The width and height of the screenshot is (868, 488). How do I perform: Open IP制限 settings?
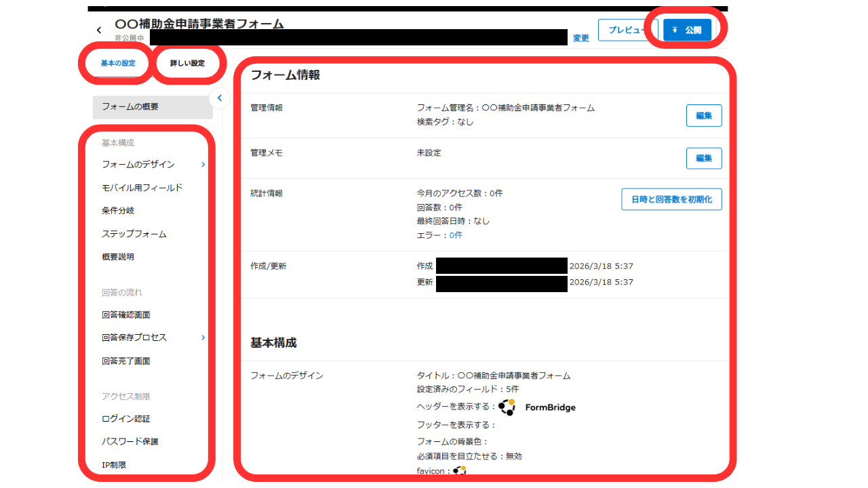point(114,465)
